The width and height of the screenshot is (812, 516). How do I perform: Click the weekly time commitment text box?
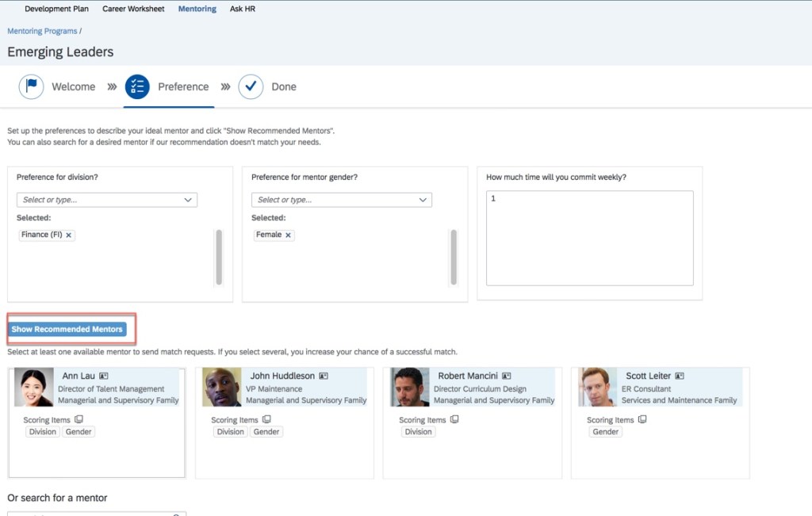[589, 238]
